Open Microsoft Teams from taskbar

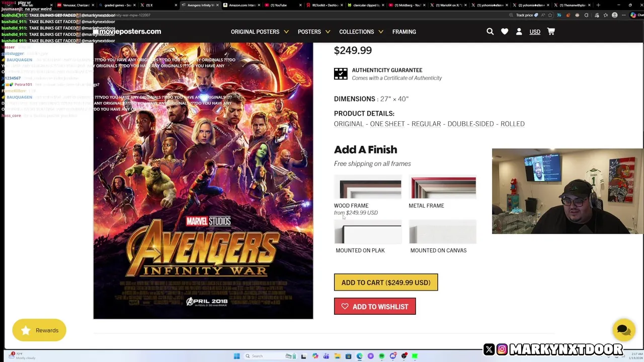point(326,356)
